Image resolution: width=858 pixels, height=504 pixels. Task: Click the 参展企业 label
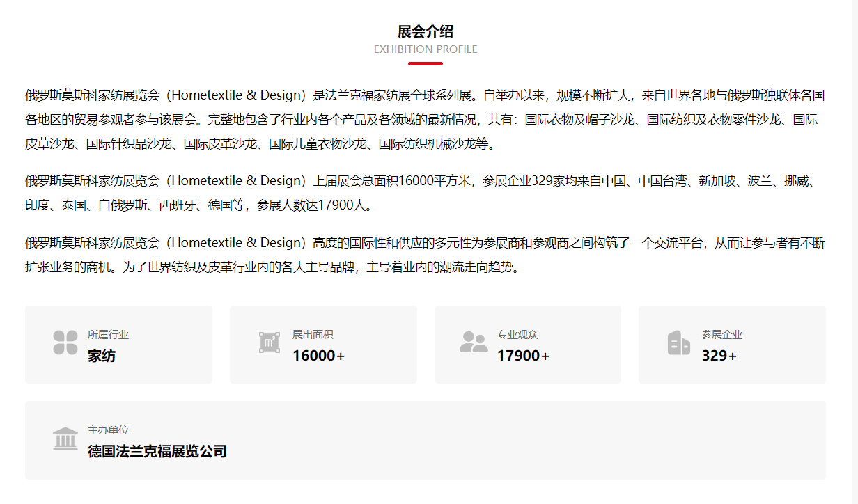(x=722, y=335)
